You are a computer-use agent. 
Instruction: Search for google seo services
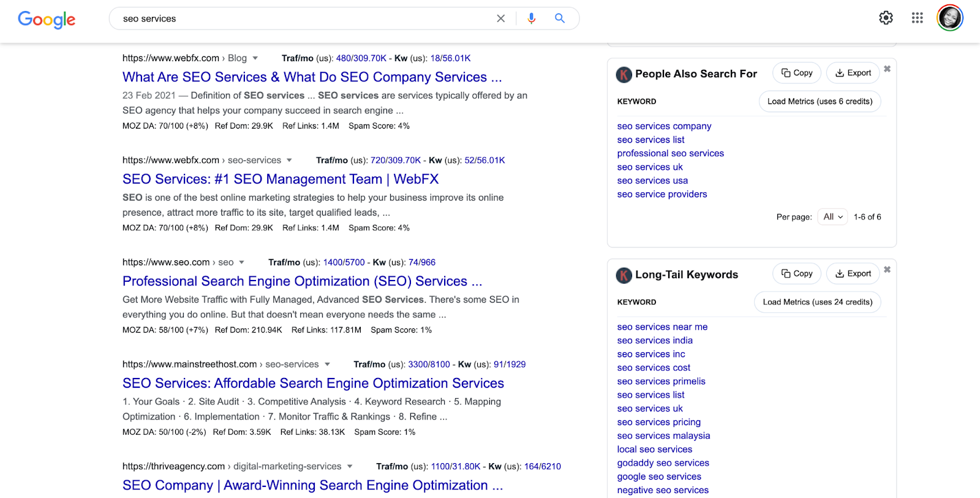tap(660, 477)
